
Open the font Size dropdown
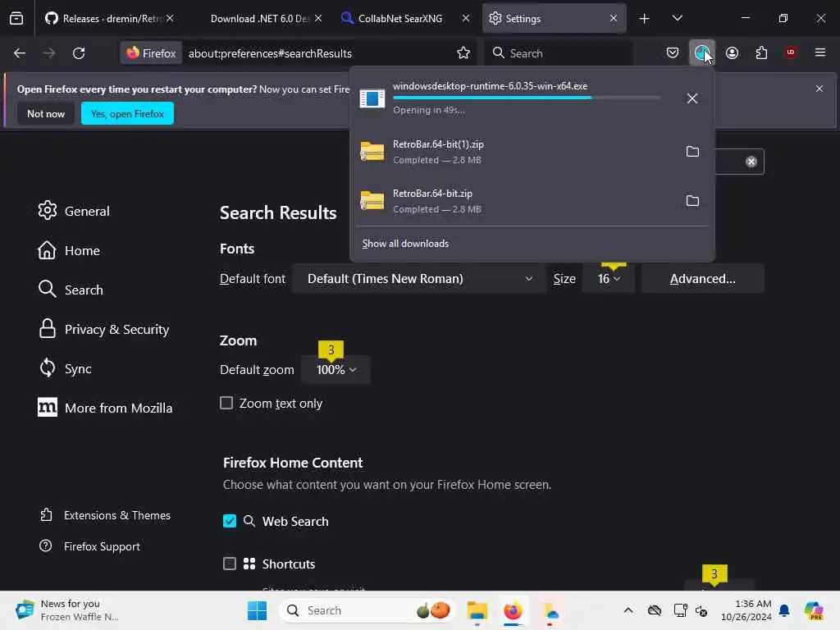[x=609, y=279]
